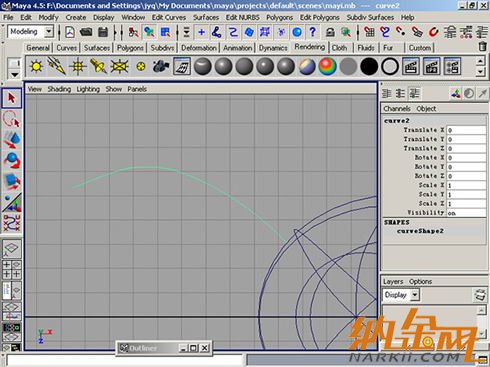Click the Ambient Light shelf icon
Screen dimensions: 490x367
(36, 66)
